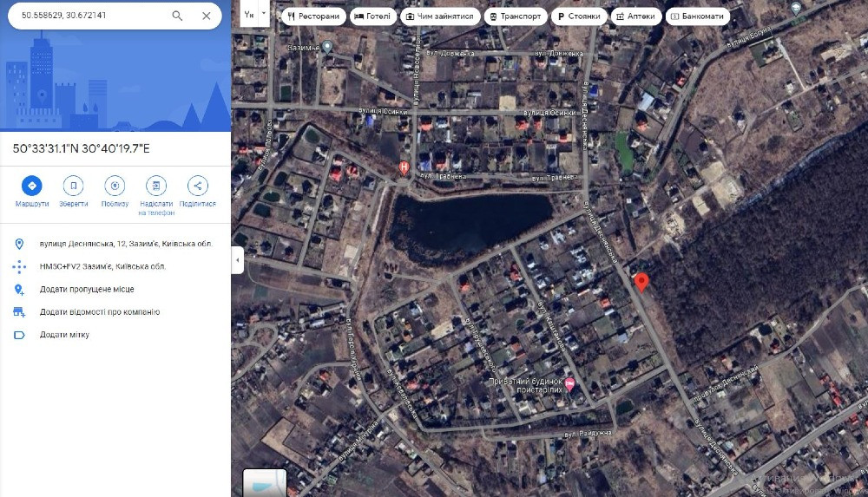
Task: Show Банкомати on the map
Action: pyautogui.click(x=698, y=16)
